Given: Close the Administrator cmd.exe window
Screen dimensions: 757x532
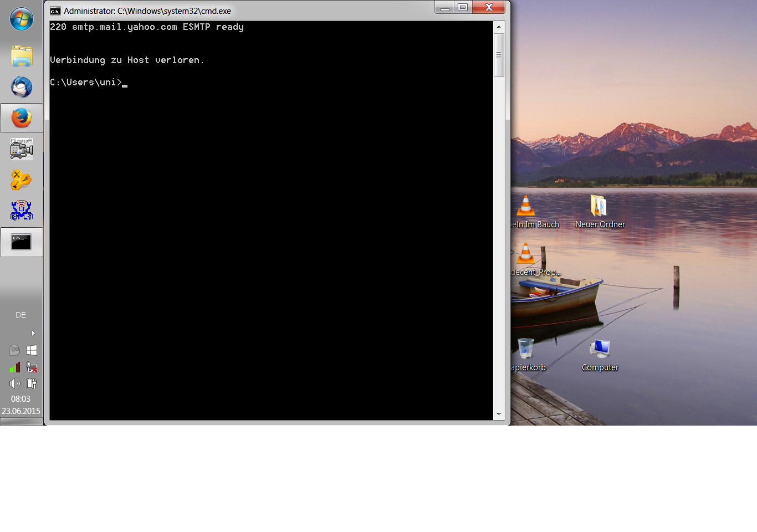Looking at the screenshot, I should coord(489,8).
